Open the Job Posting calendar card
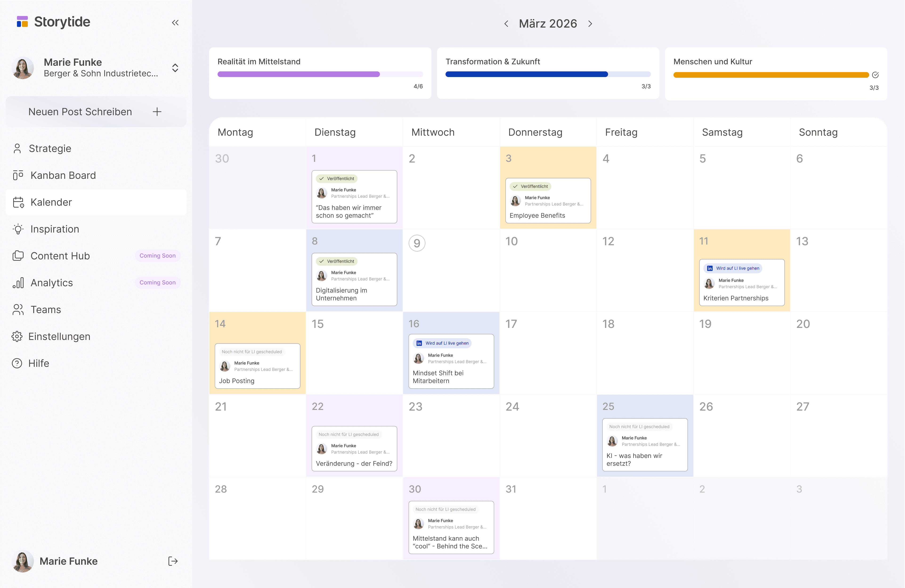The width and height of the screenshot is (905, 588). coord(257,366)
